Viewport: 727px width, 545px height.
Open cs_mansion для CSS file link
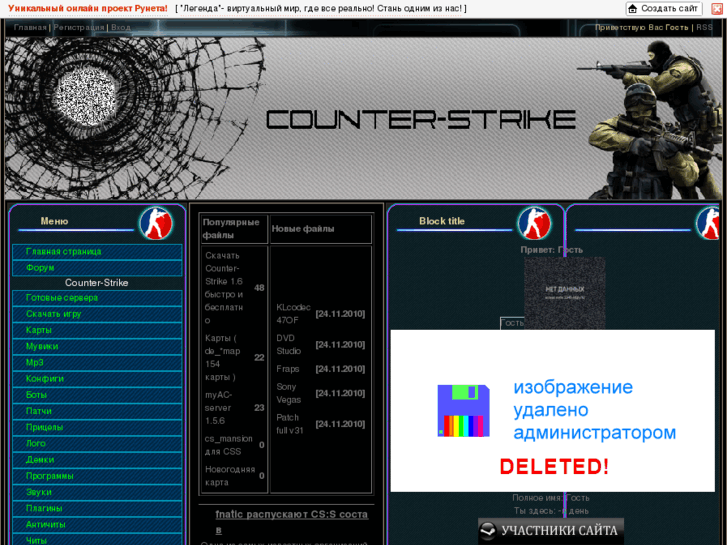point(229,445)
